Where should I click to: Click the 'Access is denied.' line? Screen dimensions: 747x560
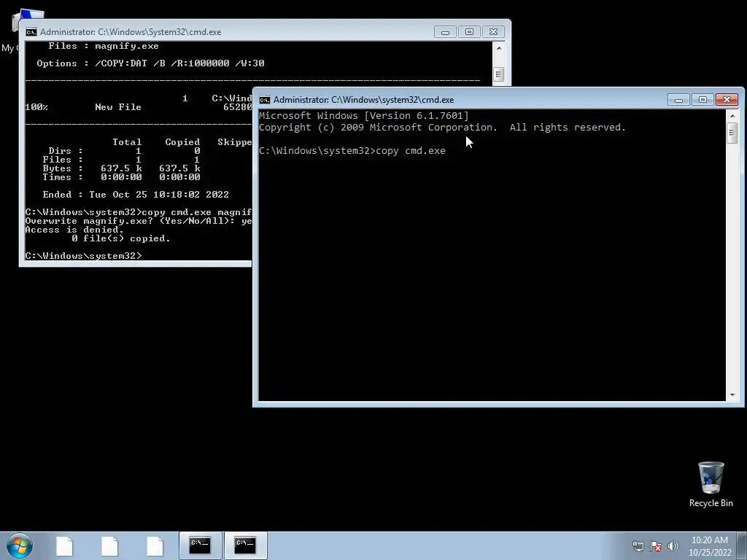[74, 230]
